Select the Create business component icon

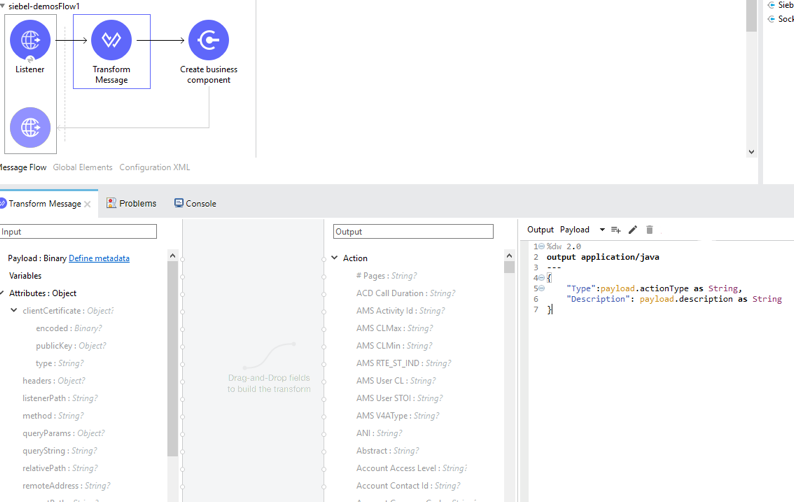tap(208, 40)
